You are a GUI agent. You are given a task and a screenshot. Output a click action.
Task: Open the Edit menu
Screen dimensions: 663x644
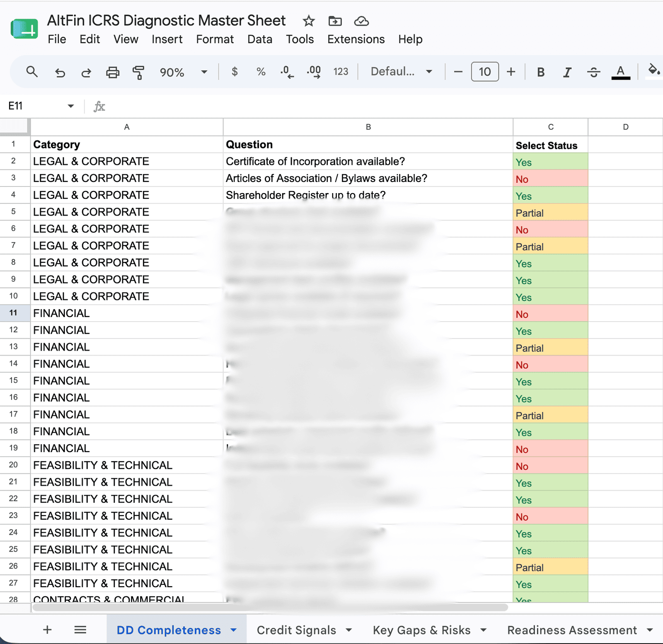click(90, 39)
